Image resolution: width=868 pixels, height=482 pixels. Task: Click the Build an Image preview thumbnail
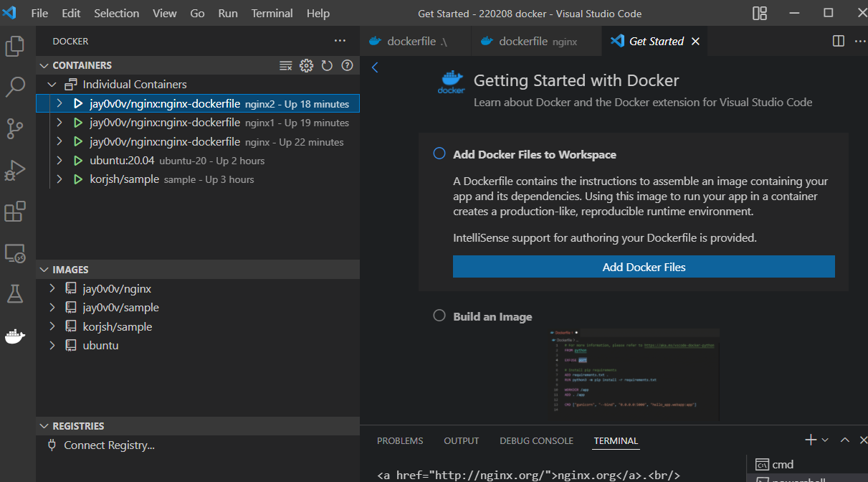pos(634,373)
